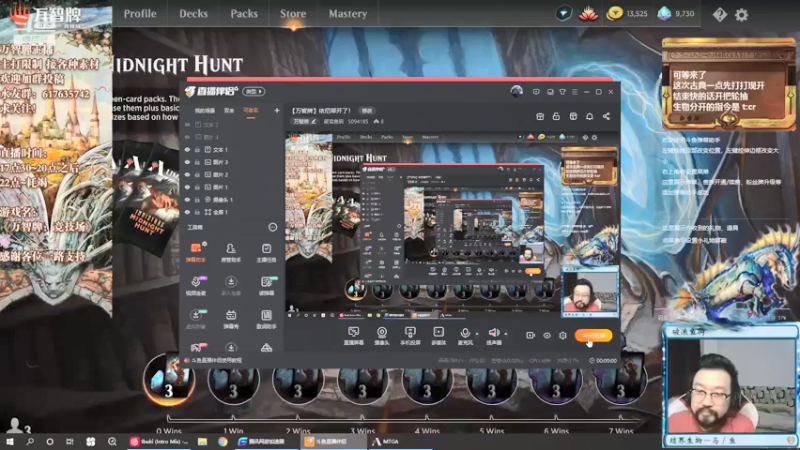
Task: Open the Windows Start menu
Action: tap(10, 442)
